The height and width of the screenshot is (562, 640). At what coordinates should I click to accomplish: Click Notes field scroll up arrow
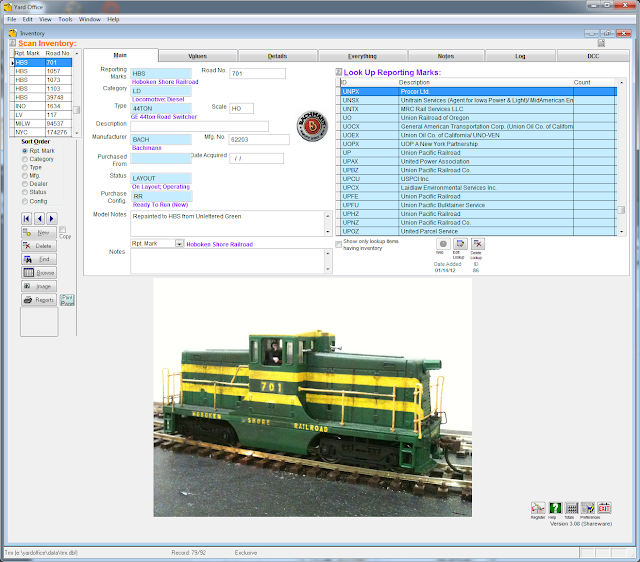click(328, 253)
